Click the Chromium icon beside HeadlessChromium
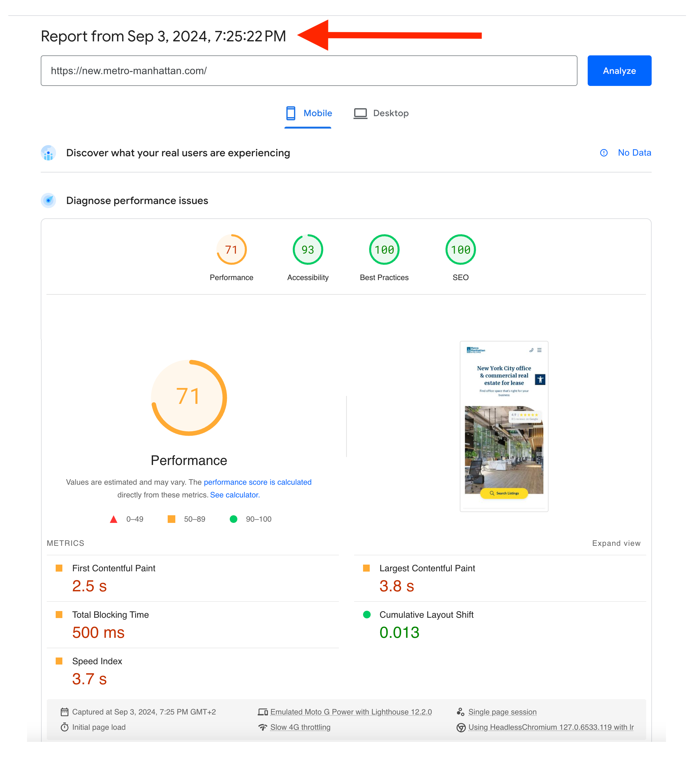 (461, 728)
